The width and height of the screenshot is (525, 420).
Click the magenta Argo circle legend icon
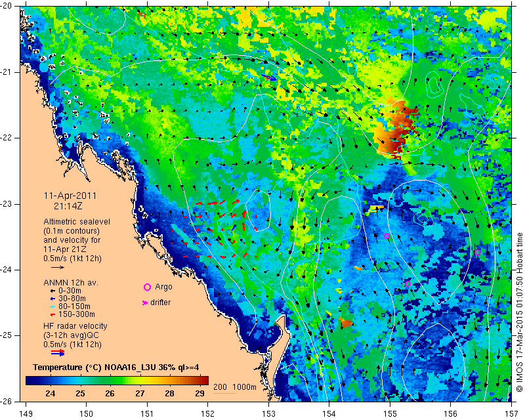click(x=147, y=287)
